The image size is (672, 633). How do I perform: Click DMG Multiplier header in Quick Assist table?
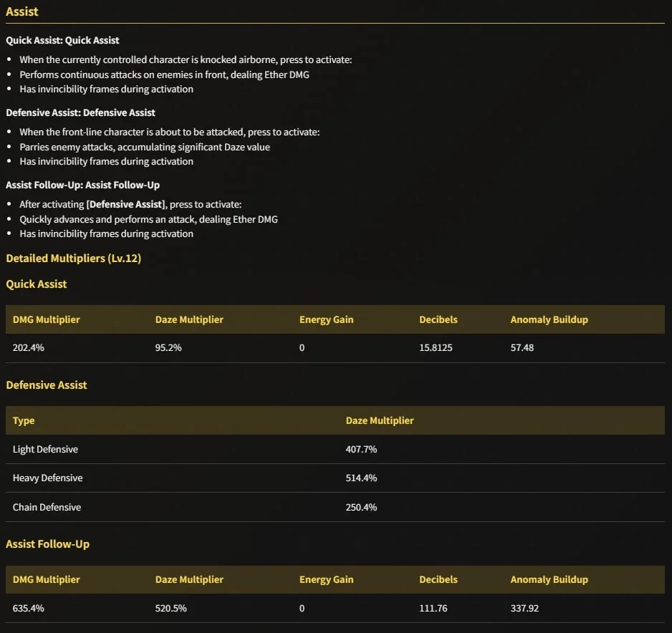(47, 319)
